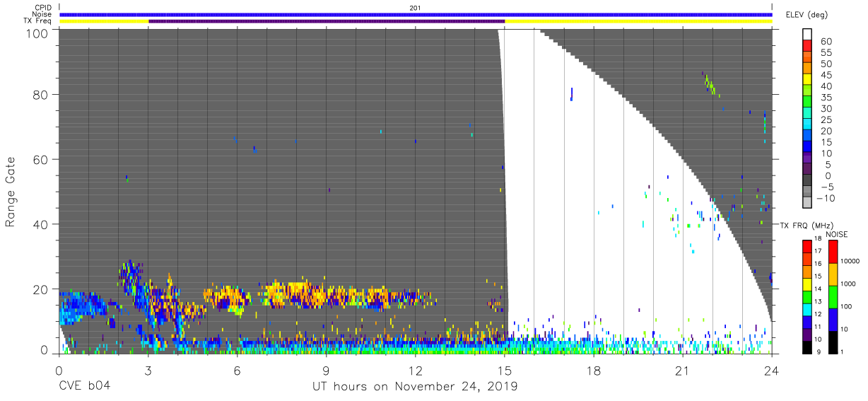
Task: Click the 'TX Freq' row label
Action: (38, 21)
